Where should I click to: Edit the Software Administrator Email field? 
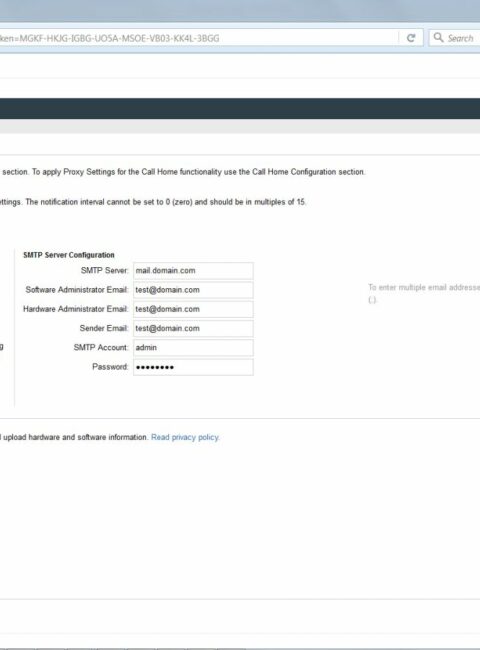tap(193, 290)
